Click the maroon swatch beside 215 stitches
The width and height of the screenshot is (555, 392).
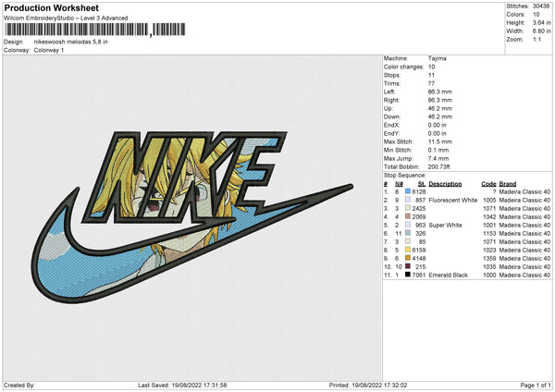coord(408,266)
